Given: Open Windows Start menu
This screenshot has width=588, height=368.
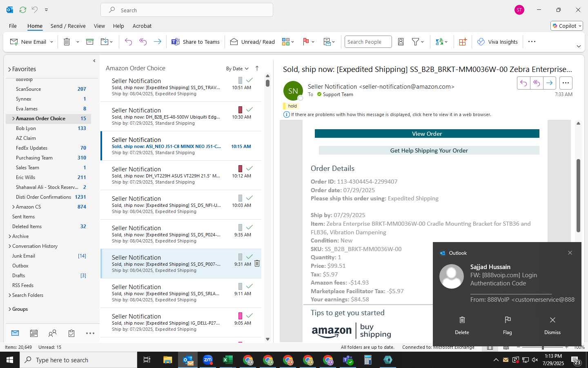Looking at the screenshot, I should coord(10,360).
